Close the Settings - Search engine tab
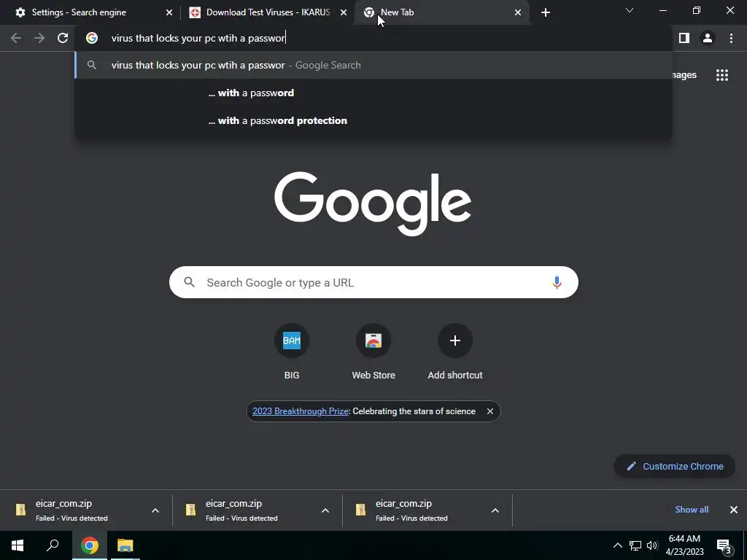Viewport: 747px width, 560px height. (x=169, y=12)
